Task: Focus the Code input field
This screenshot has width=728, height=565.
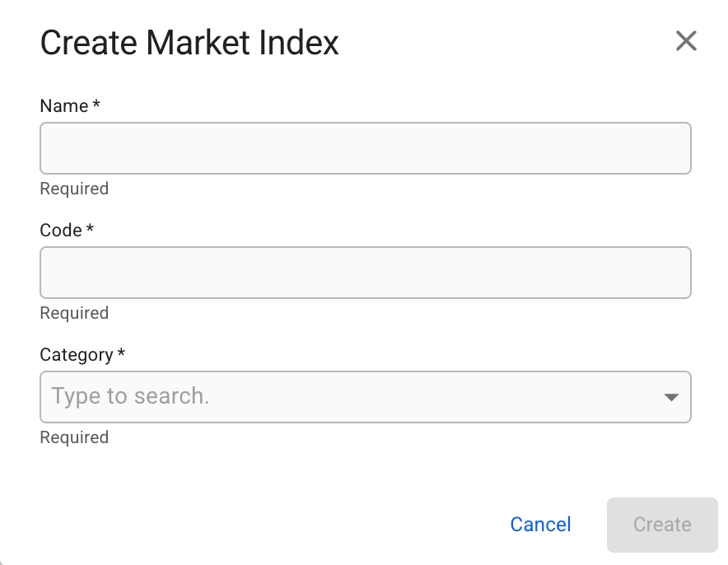Action: coord(365,273)
